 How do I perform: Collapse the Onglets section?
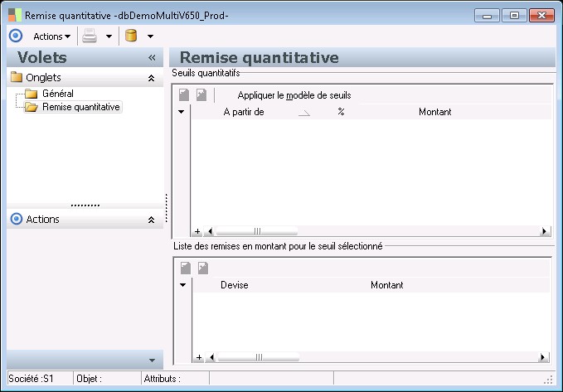152,78
